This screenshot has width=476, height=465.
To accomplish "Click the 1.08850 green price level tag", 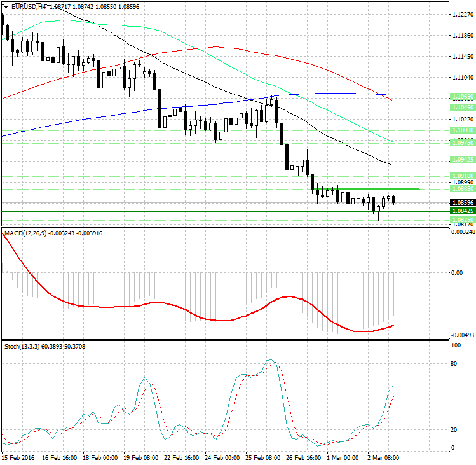I will pyautogui.click(x=461, y=189).
